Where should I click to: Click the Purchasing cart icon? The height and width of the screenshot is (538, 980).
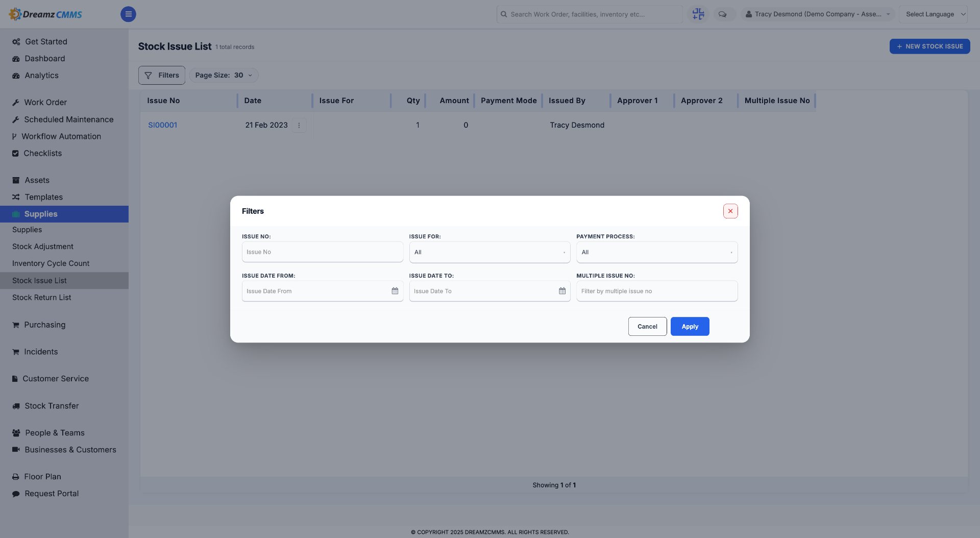point(16,325)
